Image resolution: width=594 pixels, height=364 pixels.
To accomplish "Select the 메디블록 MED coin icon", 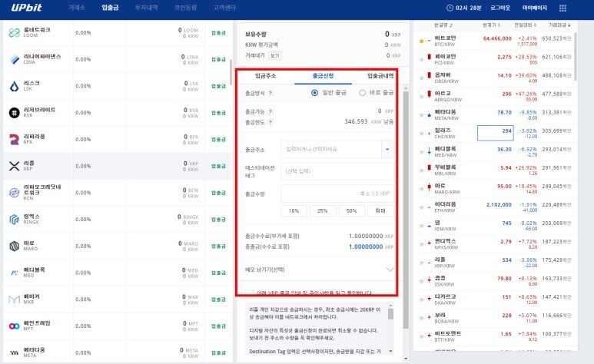I will 14,273.
